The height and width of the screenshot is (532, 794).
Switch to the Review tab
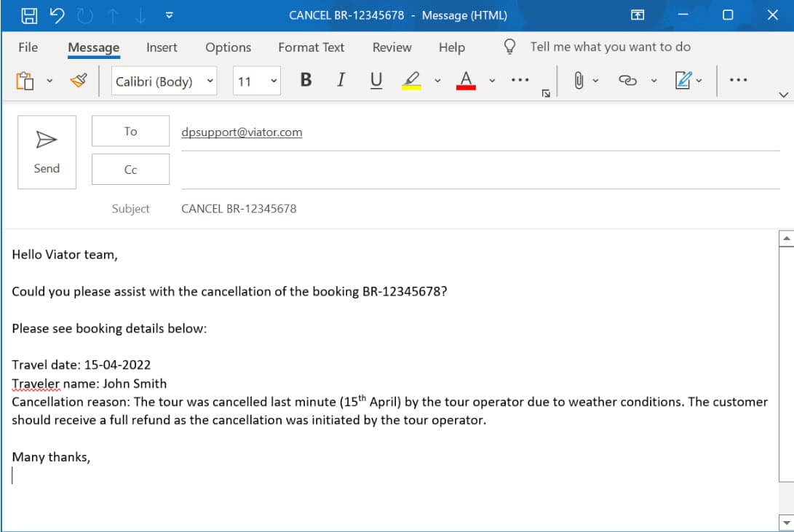pos(392,47)
